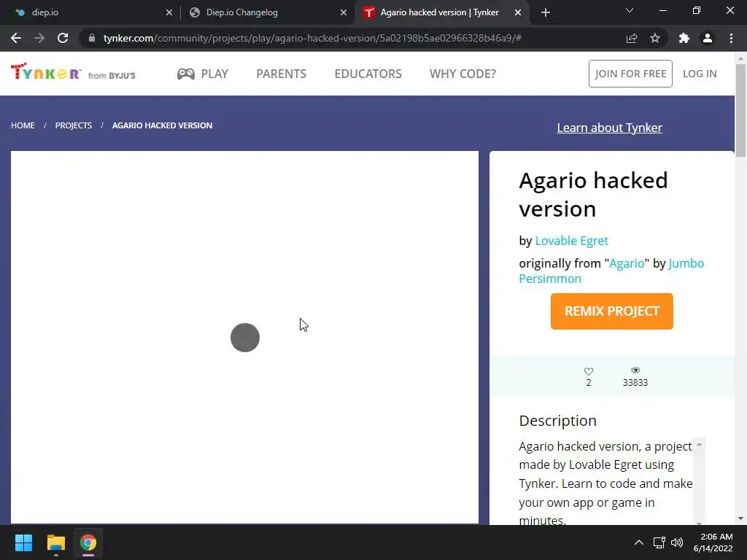The image size is (747, 560).
Task: Open the Extensions puzzle icon
Action: 684,38
